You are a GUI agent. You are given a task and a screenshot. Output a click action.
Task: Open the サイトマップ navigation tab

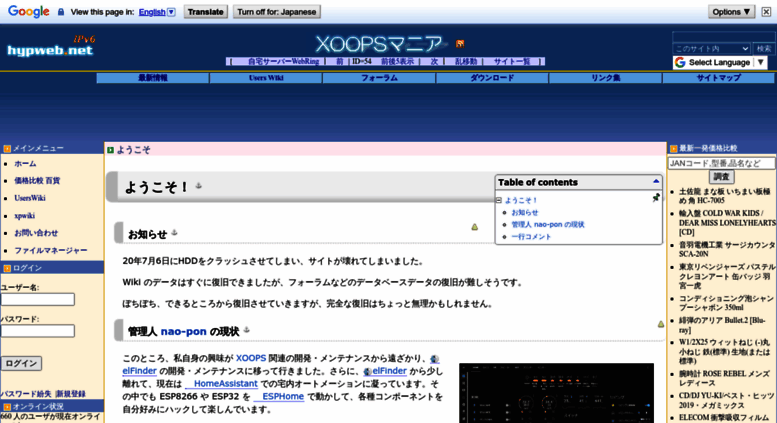pos(719,78)
